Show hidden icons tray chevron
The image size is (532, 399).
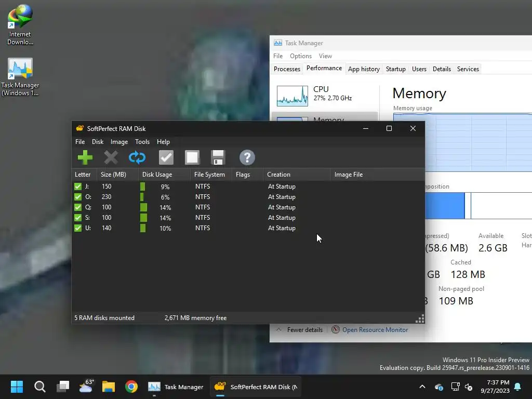coord(422,387)
